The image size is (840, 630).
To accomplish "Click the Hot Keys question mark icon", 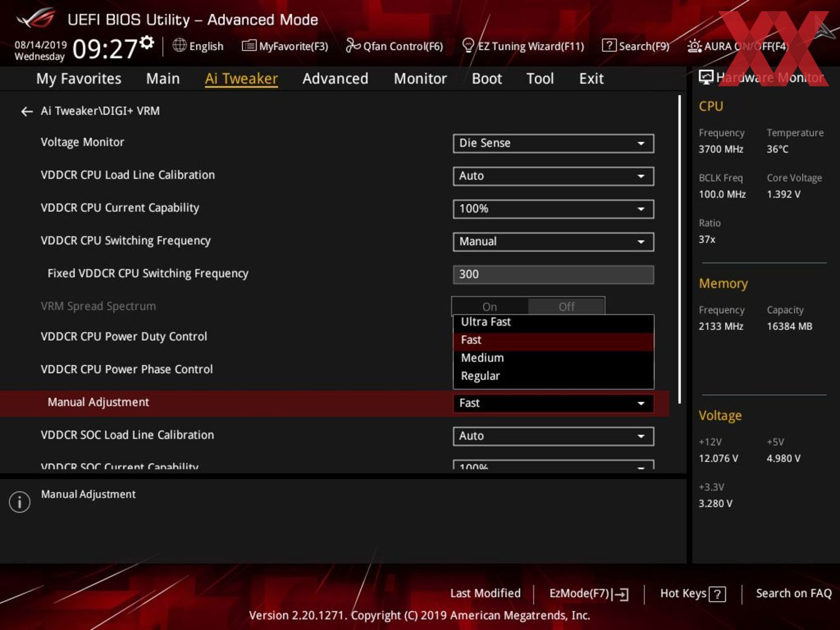I will click(717, 594).
